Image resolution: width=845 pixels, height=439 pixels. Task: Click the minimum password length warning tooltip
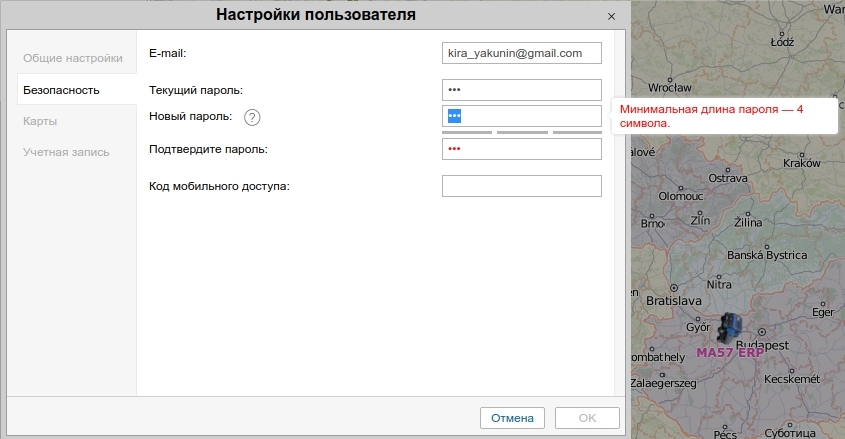tap(724, 116)
